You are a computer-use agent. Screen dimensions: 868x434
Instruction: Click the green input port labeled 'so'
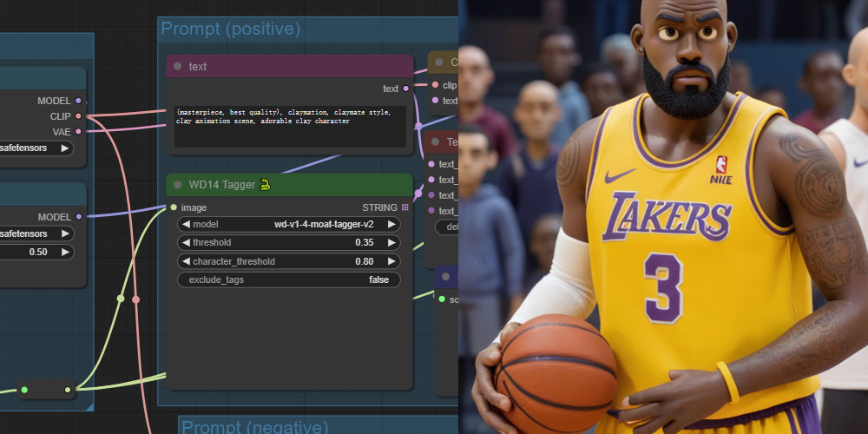[442, 299]
